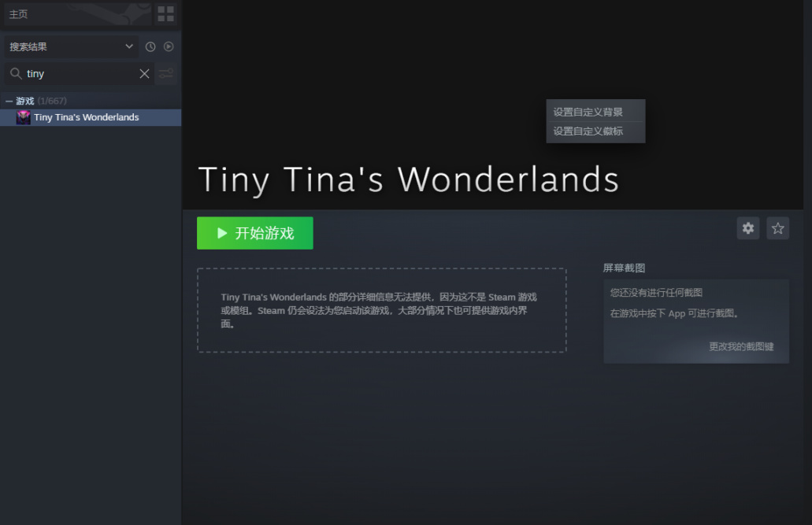Click Tiny Tina's Wonderlands game icon thumbnail
Image resolution: width=812 pixels, height=525 pixels.
tap(24, 117)
